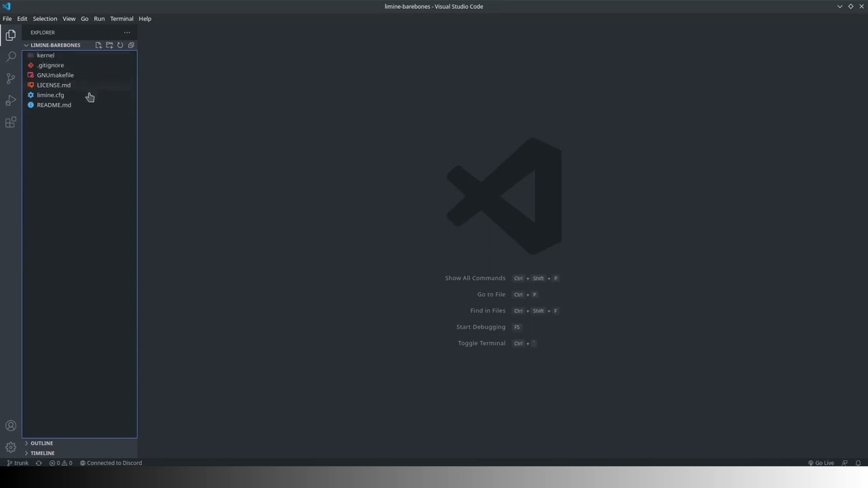Click the trunk branch indicator

tap(18, 463)
